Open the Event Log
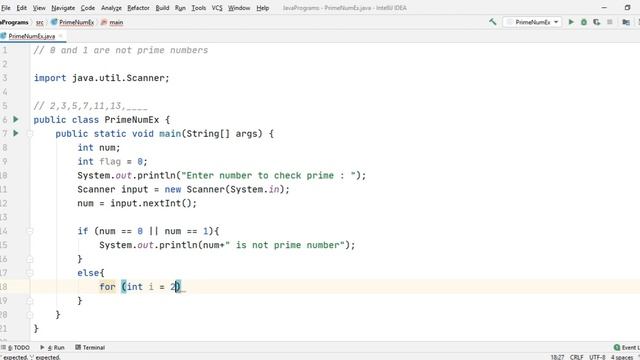This screenshot has height=360, width=640. coord(627,347)
